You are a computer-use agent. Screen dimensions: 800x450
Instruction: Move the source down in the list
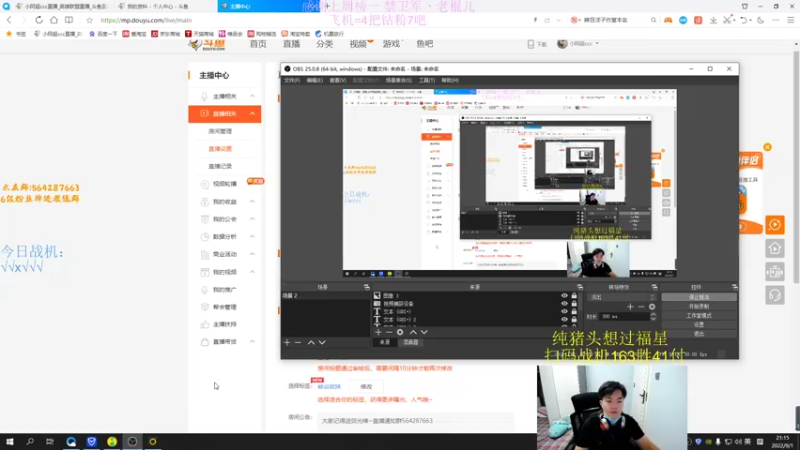click(424, 332)
